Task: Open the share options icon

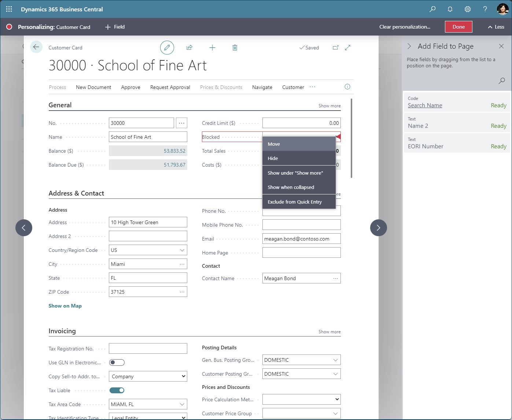Action: coord(189,47)
